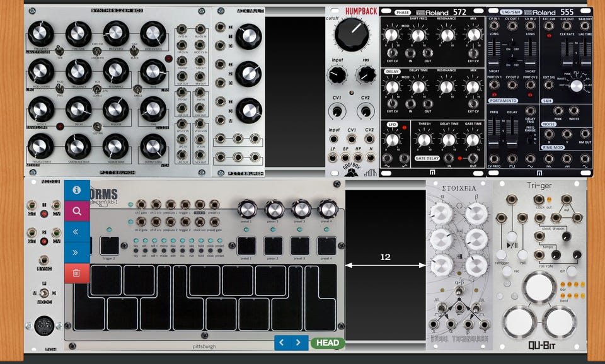Click the KB-1 hold button
The width and height of the screenshot is (605, 364).
[x=200, y=250]
